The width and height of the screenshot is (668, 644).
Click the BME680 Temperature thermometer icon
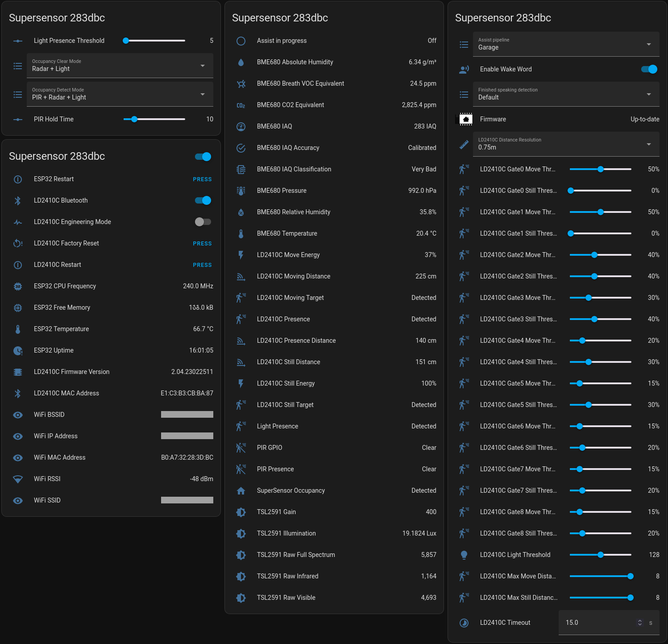(241, 233)
